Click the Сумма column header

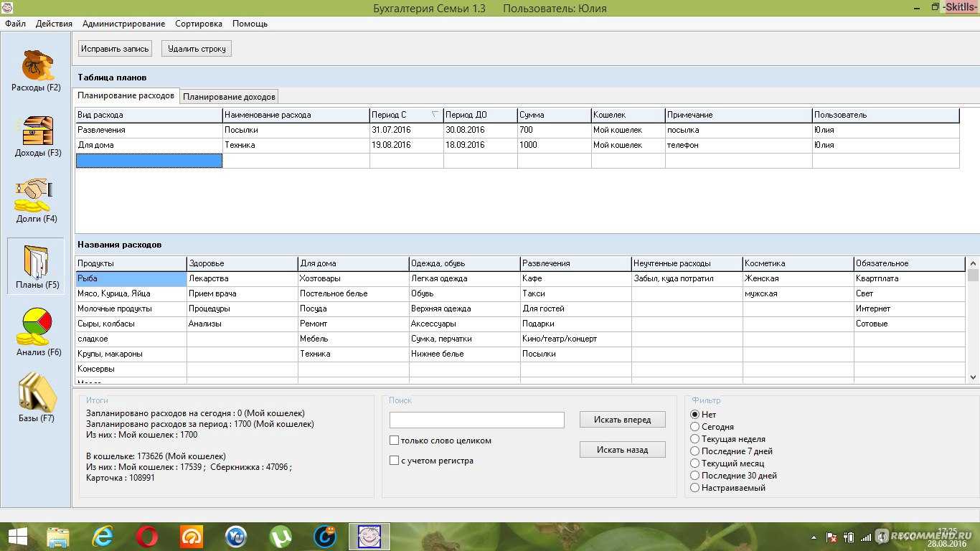(555, 115)
